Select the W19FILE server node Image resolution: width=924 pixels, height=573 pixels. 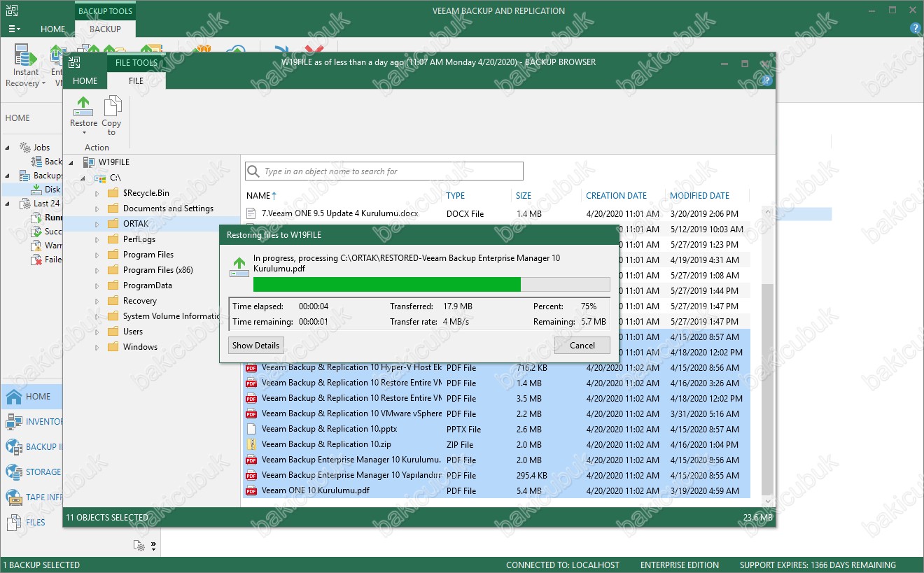[x=113, y=162]
